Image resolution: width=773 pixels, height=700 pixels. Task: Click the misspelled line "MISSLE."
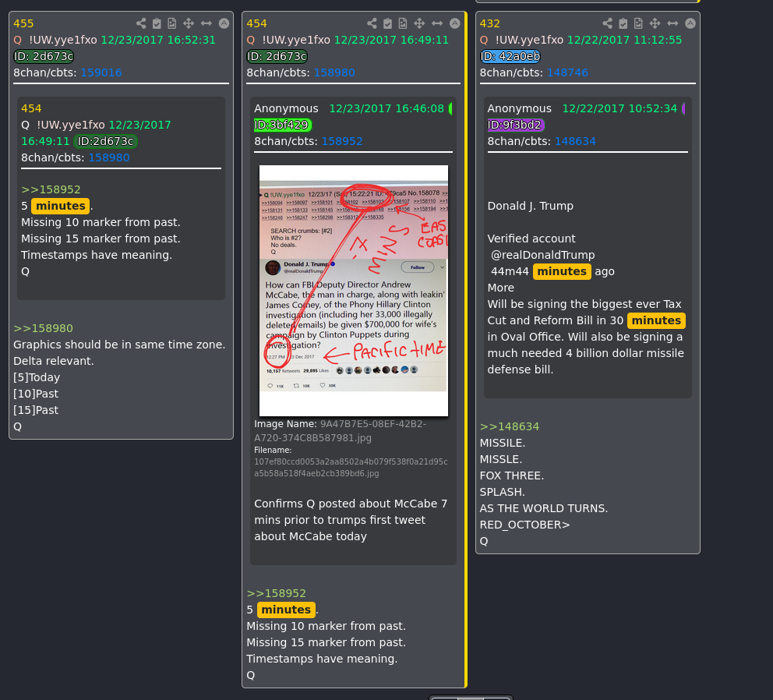tap(501, 459)
